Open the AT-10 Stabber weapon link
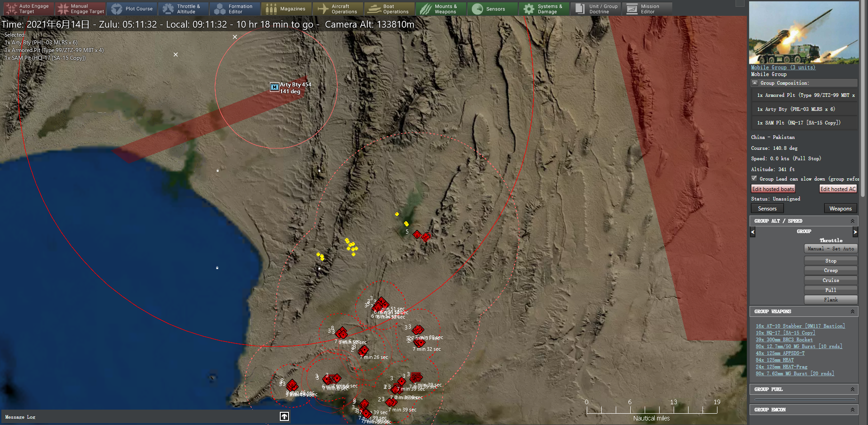Screen dimensions: 868x425 [800, 326]
